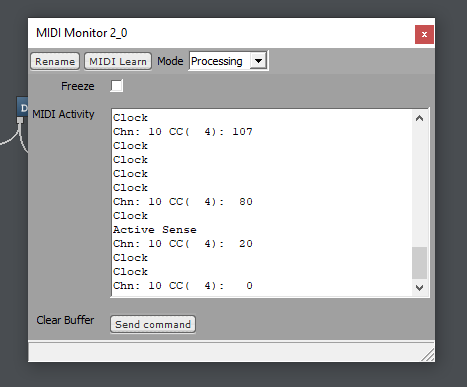
Task: Select the Processing mode combo box
Action: [228, 61]
